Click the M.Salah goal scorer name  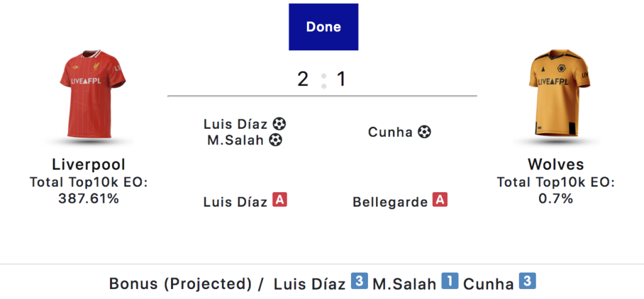(235, 141)
